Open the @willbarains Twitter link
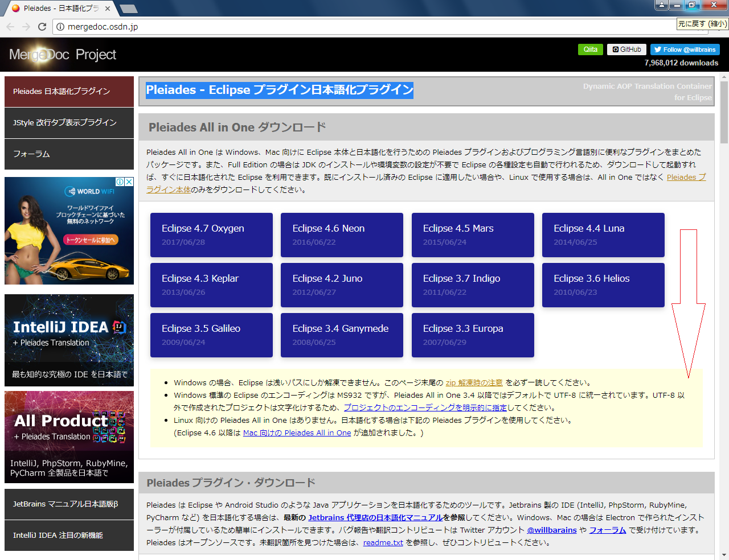 pyautogui.click(x=552, y=530)
